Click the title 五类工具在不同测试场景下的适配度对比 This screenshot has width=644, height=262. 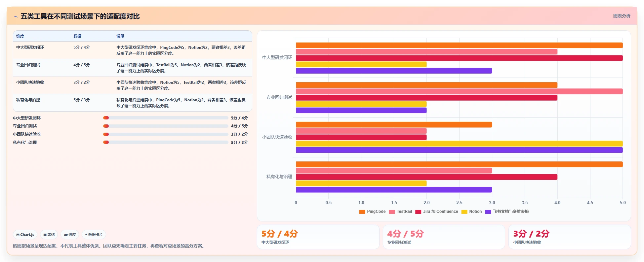(80, 16)
